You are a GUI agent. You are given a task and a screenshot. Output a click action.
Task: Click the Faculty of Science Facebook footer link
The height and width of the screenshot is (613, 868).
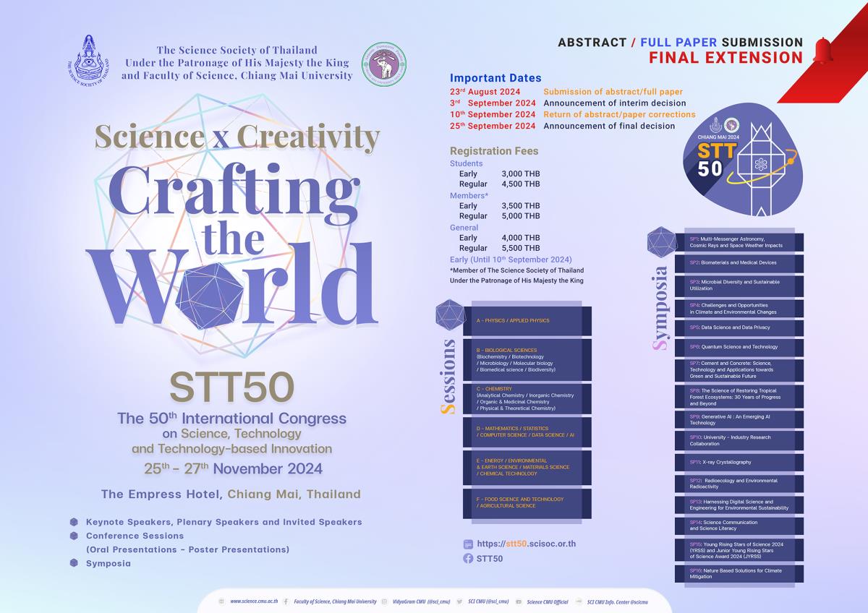click(x=335, y=601)
